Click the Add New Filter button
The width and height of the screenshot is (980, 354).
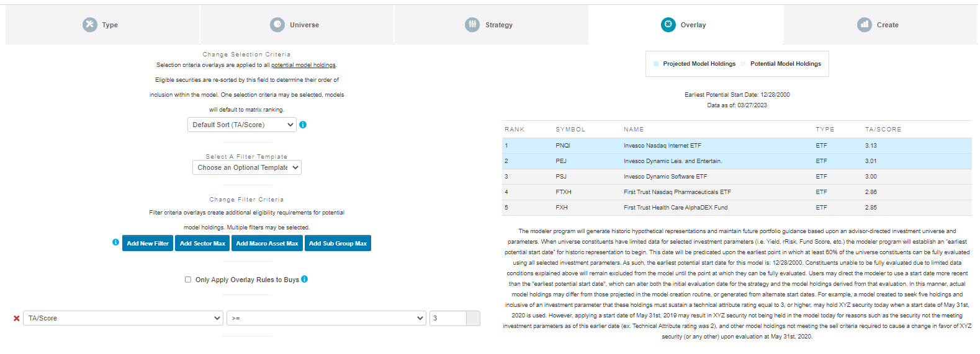pos(148,244)
